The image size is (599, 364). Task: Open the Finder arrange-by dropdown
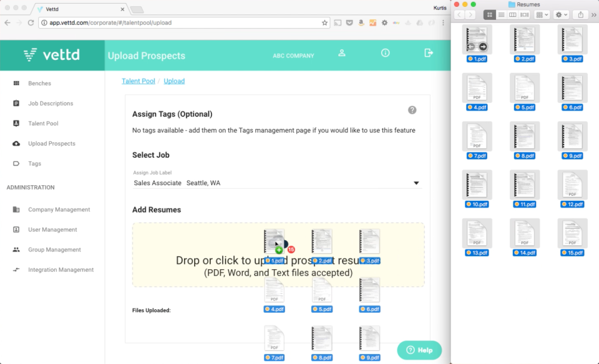pyautogui.click(x=542, y=15)
